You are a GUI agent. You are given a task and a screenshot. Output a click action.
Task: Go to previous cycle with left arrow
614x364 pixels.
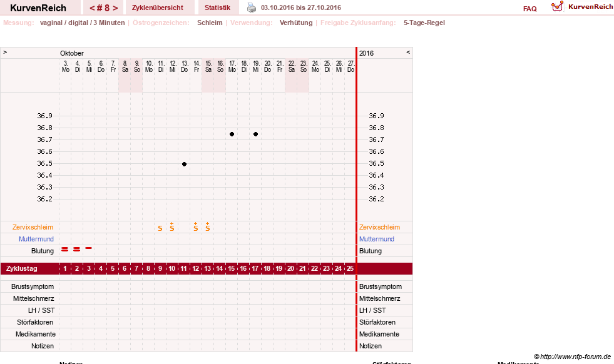(92, 8)
